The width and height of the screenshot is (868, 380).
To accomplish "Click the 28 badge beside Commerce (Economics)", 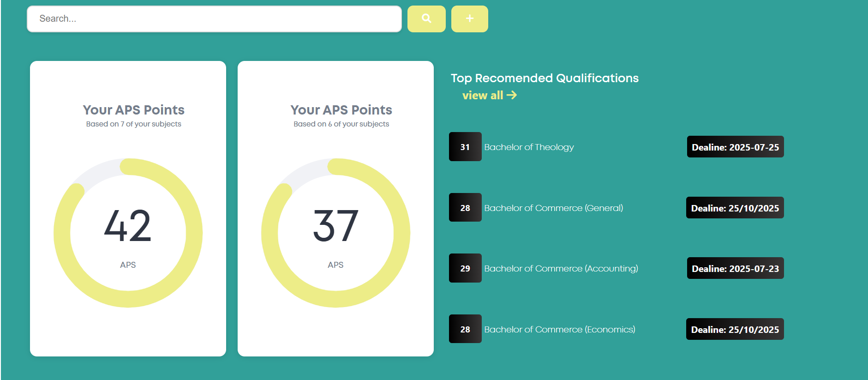I will 465,329.
